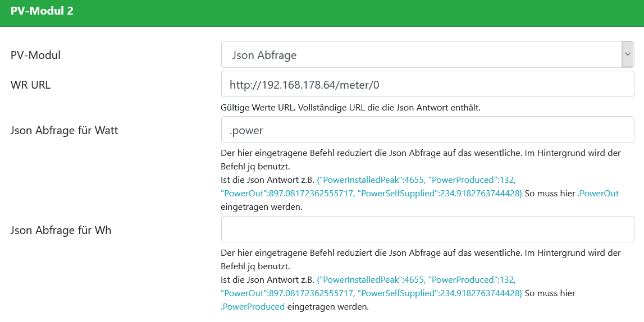
Task: Click the PV-Modul field label
Action: 35,55
